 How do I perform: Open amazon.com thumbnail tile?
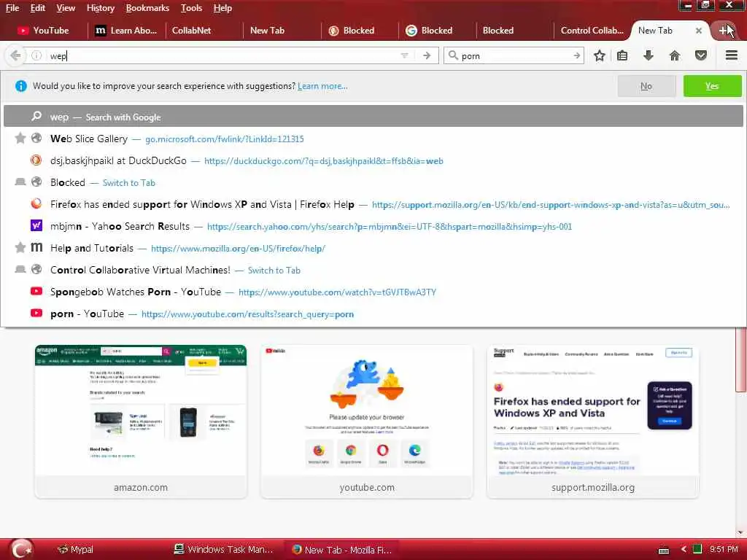(x=141, y=421)
